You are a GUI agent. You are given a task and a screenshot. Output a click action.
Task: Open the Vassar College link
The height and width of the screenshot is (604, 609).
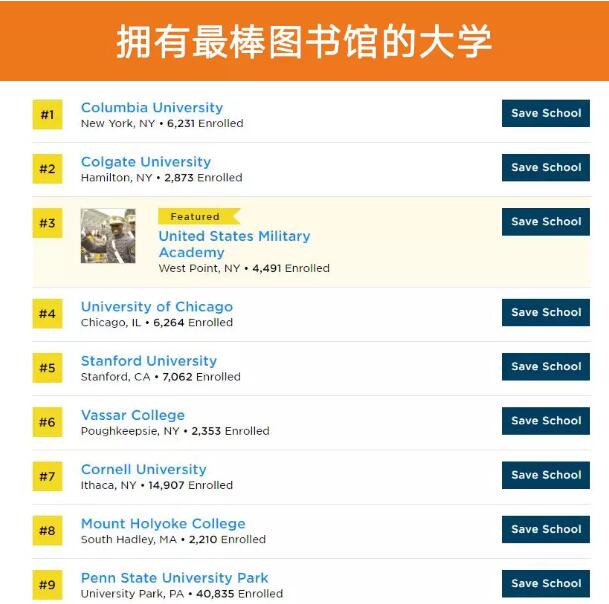tap(133, 415)
